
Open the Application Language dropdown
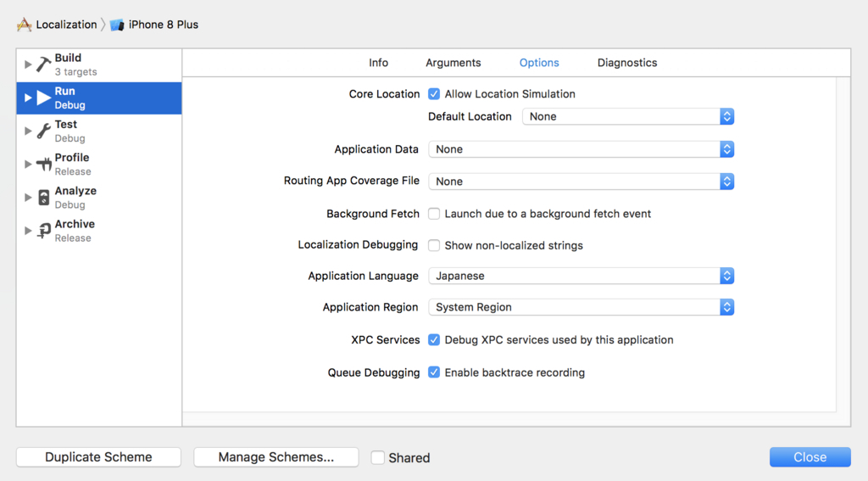(581, 276)
